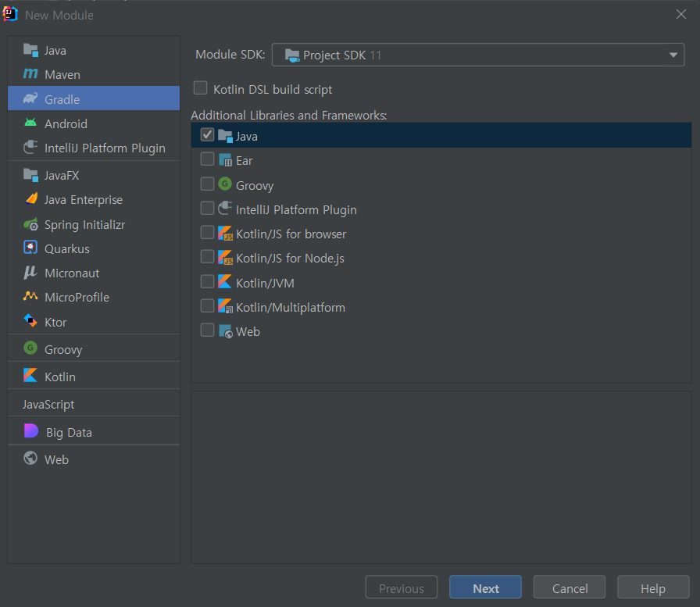The width and height of the screenshot is (700, 607).
Task: Click 'Ktor' in the module list
Action: 55,322
